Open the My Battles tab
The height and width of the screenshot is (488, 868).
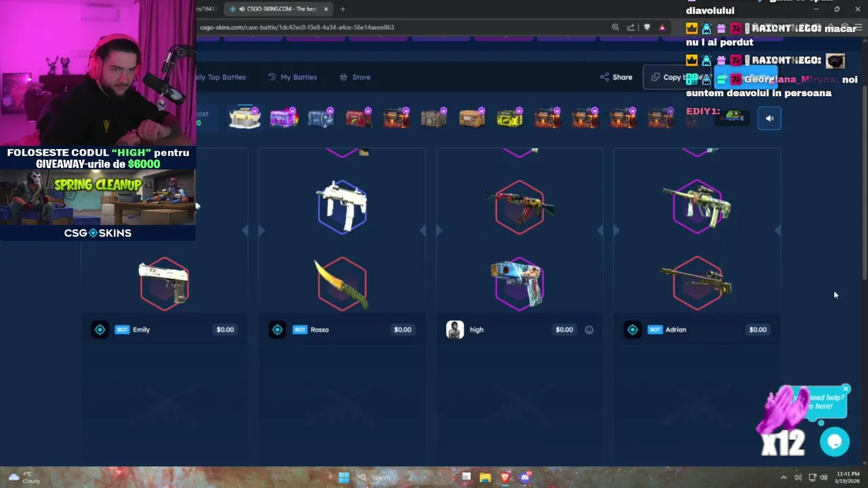pos(292,77)
